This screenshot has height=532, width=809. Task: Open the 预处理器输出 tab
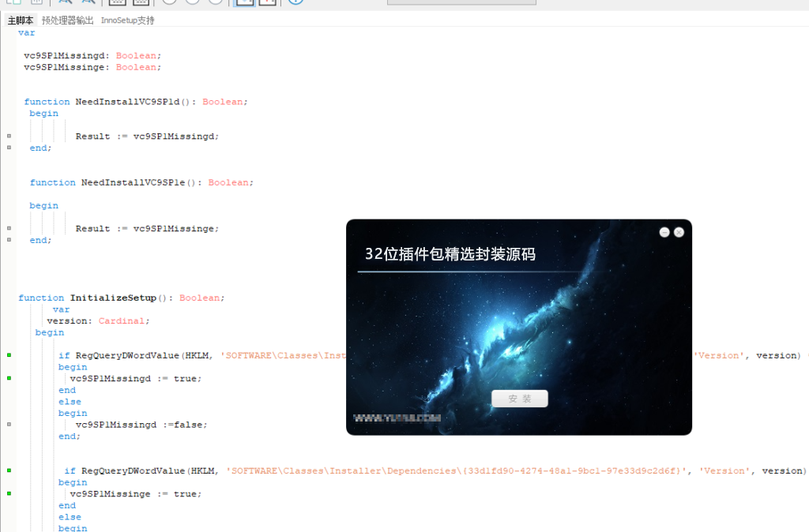coord(67,21)
